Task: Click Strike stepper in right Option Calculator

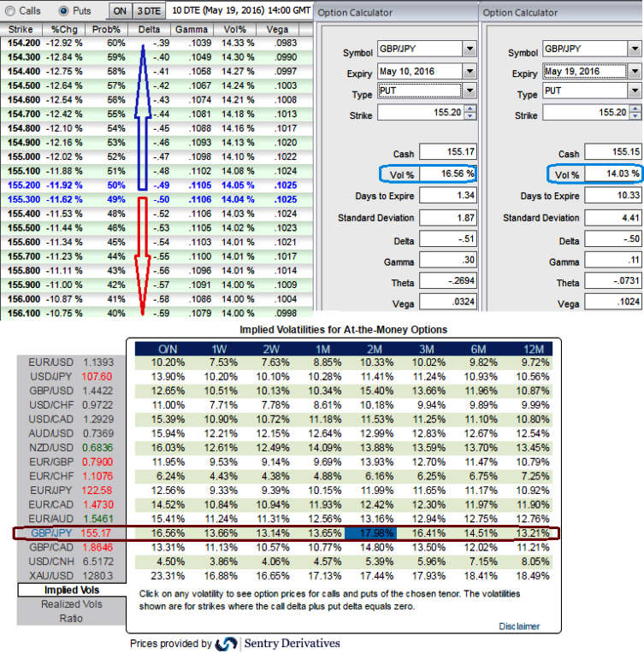Action: 635,112
